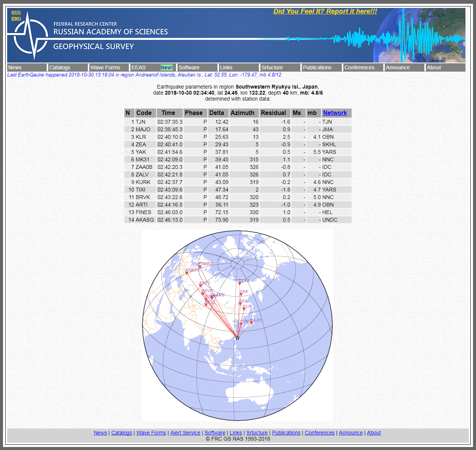Switch language to ENG

(16, 18)
